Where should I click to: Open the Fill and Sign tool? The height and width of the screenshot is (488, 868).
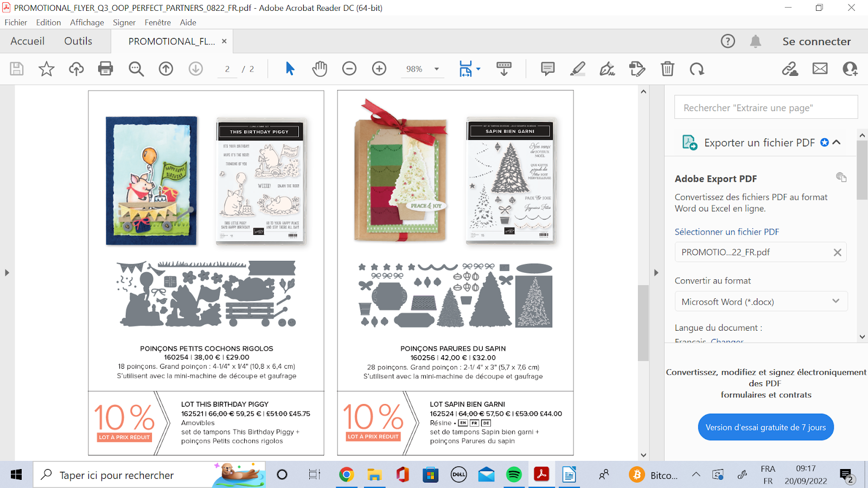click(608, 69)
